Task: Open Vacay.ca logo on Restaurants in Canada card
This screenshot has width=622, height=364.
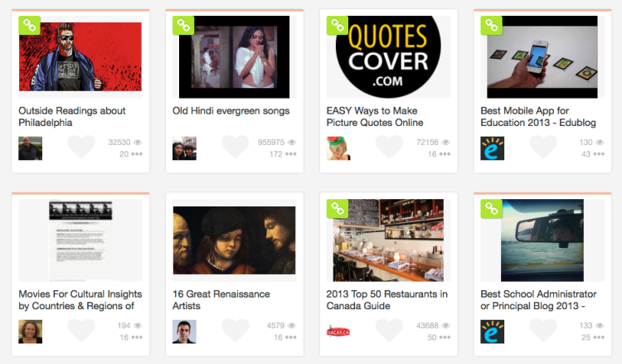Action: (x=338, y=332)
